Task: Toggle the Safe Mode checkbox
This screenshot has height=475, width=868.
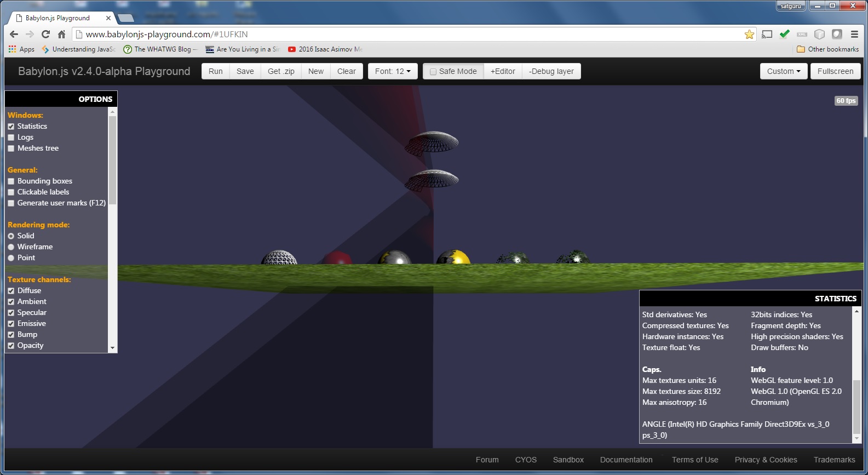Action: coord(433,72)
